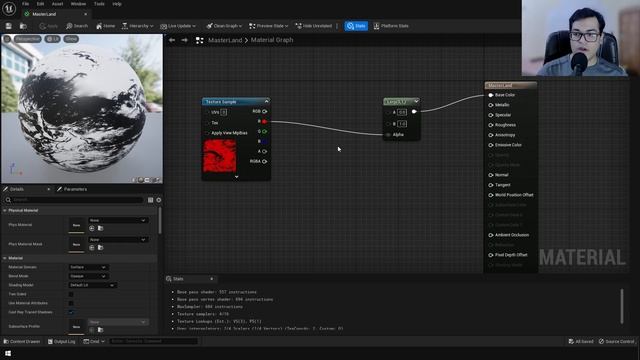The height and width of the screenshot is (360, 640).
Task: Open the Tools menu
Action: pyautogui.click(x=99, y=4)
